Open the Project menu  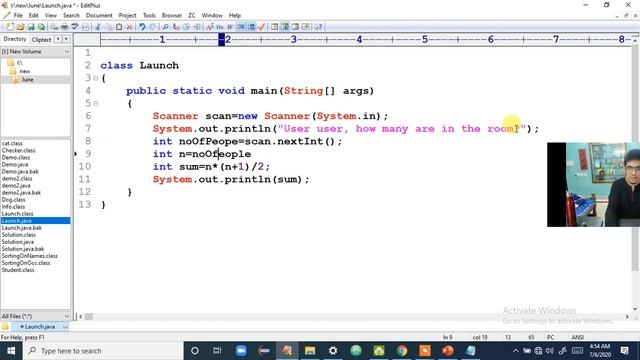tap(127, 15)
